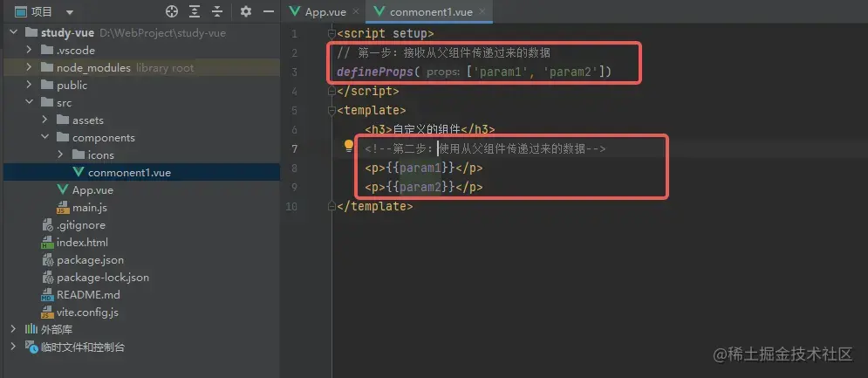Fold the template block at line 5
The width and height of the screenshot is (868, 378).
332,110
